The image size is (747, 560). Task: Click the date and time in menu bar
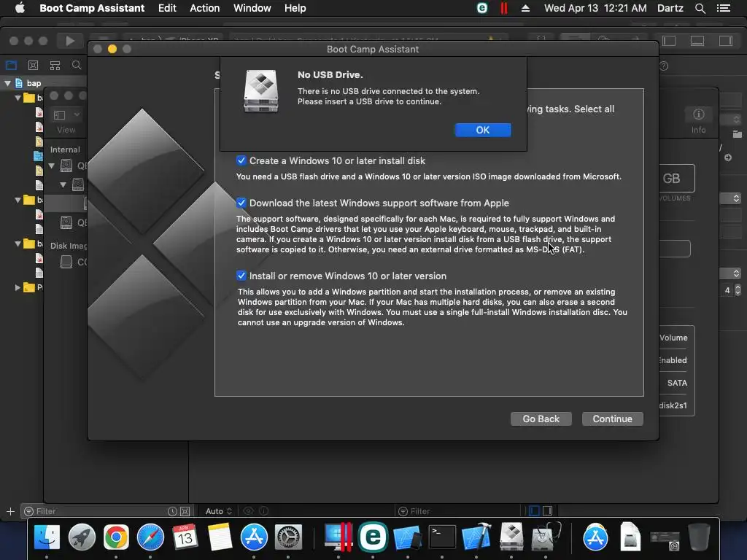coord(595,8)
